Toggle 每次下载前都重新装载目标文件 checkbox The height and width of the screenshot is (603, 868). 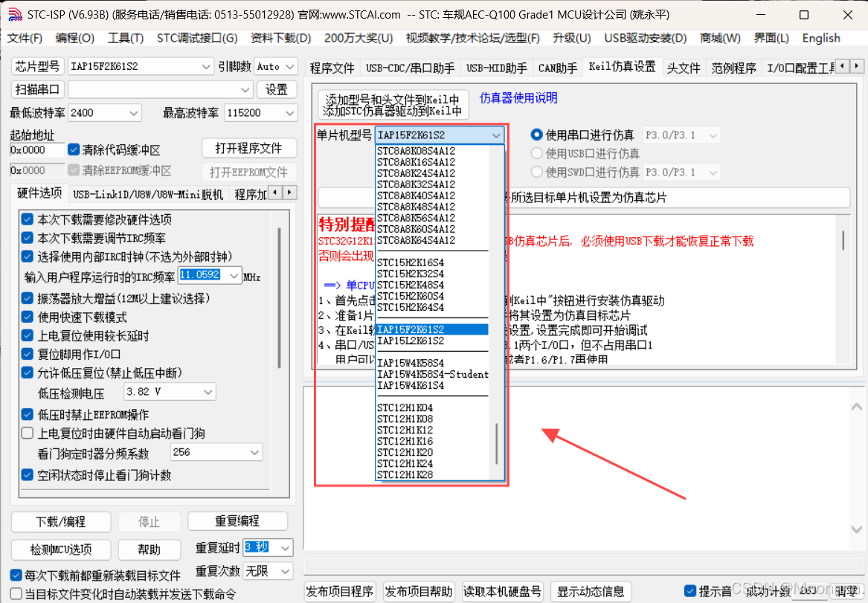(x=16, y=575)
